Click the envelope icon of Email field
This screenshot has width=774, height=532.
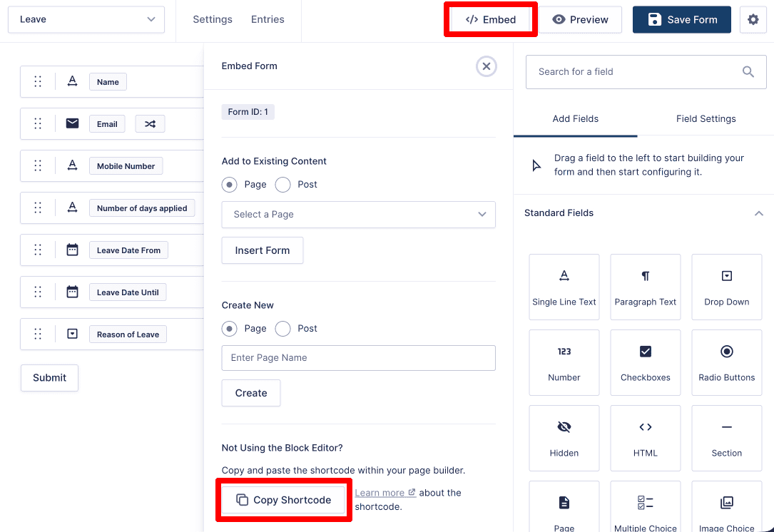[x=72, y=123]
